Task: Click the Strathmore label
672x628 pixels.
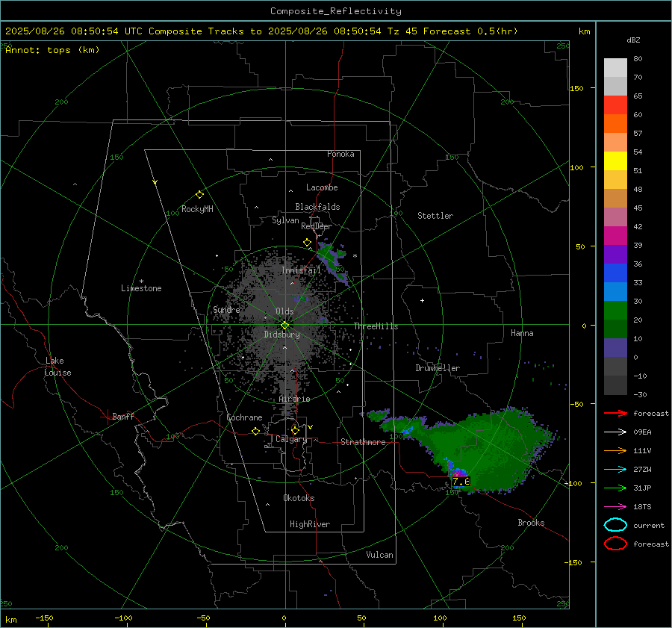Action: [363, 442]
